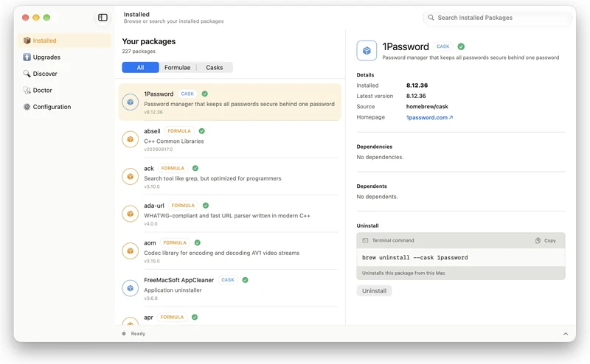Click the terminal icon beside Terminal command
This screenshot has height=364, width=590.
(x=365, y=240)
